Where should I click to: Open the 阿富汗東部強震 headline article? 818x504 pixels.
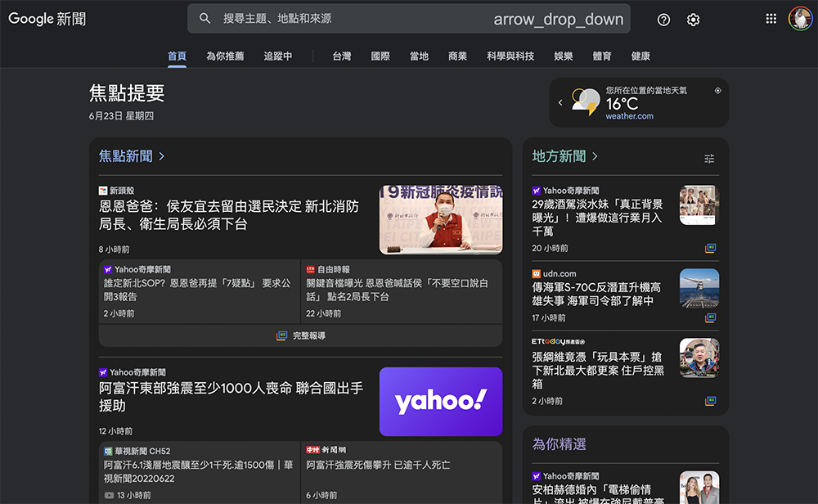pos(231,397)
